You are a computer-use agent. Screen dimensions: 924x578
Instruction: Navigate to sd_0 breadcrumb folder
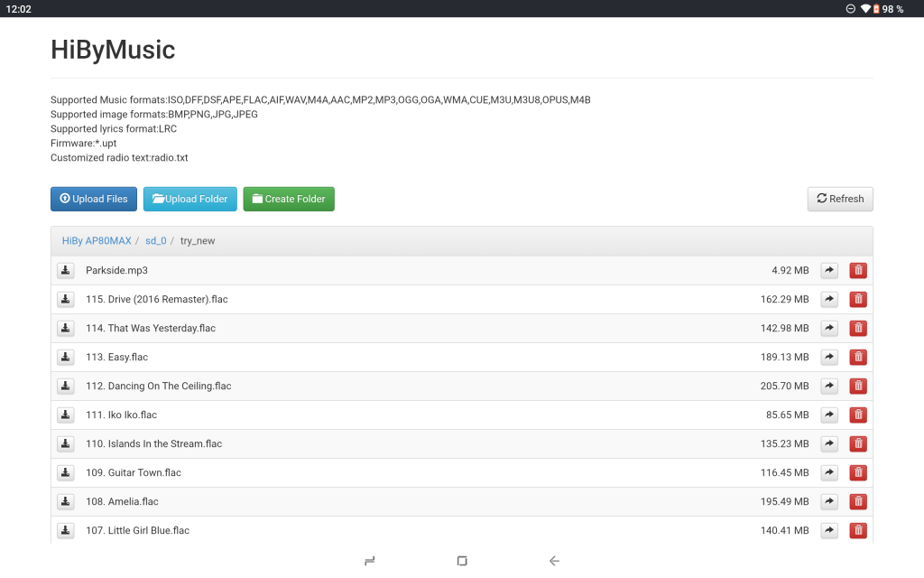pyautogui.click(x=156, y=241)
